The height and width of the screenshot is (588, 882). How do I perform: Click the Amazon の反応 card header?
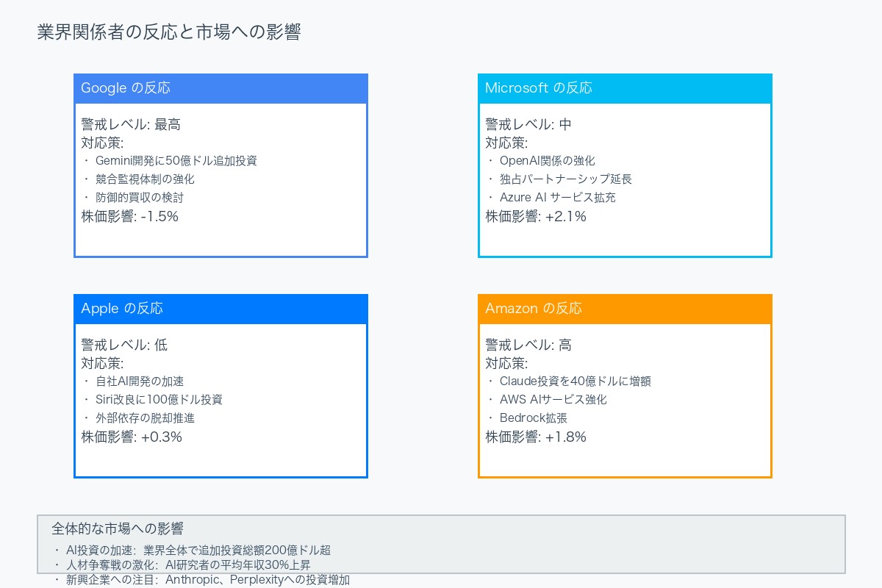click(625, 309)
